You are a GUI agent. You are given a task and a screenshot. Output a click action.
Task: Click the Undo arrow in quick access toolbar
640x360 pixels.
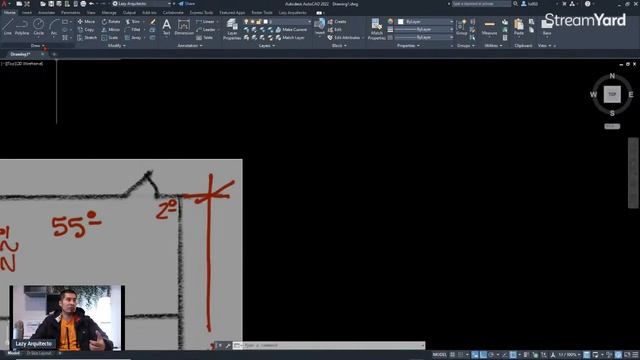click(x=91, y=4)
